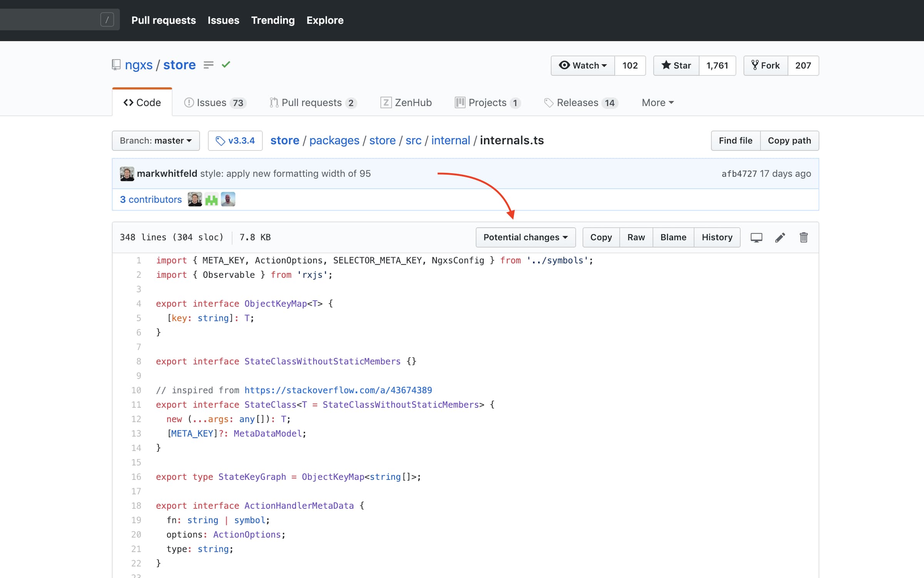924x578 pixels.
Task: Click the v3.3.4 tag button
Action: coord(235,140)
